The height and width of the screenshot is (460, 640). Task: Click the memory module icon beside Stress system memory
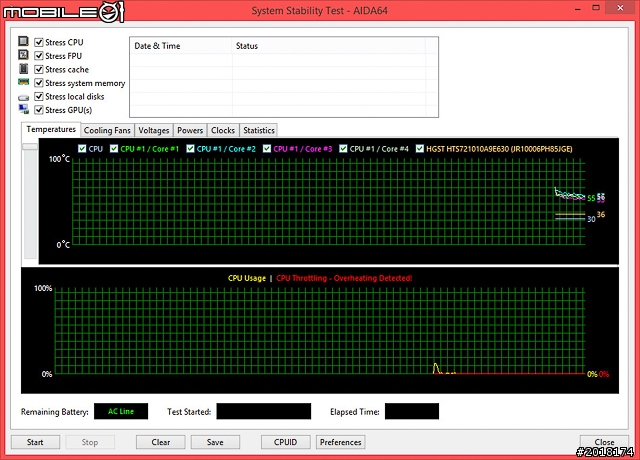23,82
